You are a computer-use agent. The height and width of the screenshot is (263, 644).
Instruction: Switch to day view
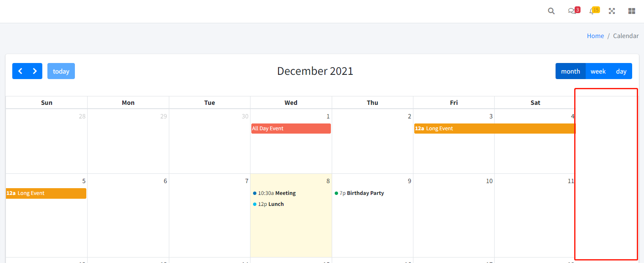point(621,71)
